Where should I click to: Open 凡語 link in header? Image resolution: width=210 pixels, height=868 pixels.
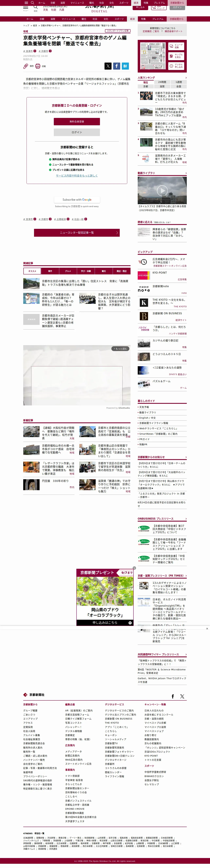click(x=61, y=10)
